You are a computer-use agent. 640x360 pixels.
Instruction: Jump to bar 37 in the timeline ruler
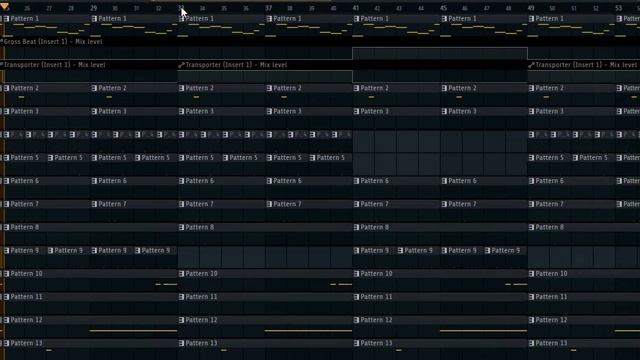[x=268, y=8]
